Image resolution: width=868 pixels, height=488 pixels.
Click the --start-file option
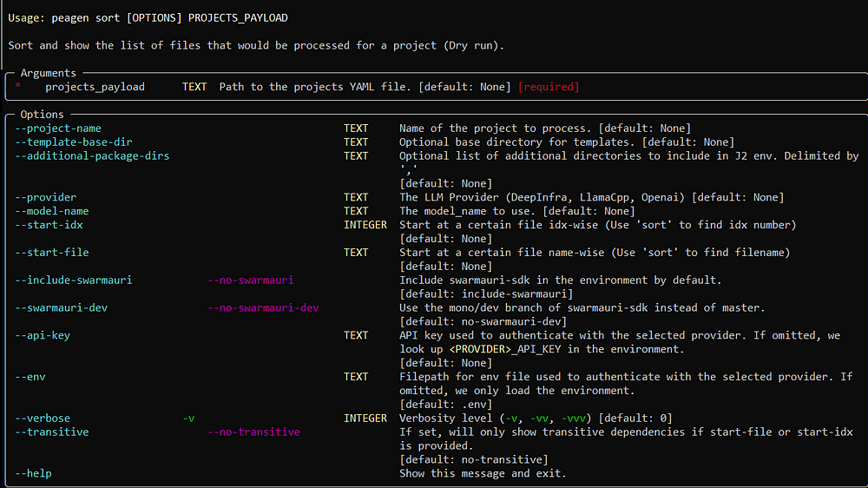point(52,253)
